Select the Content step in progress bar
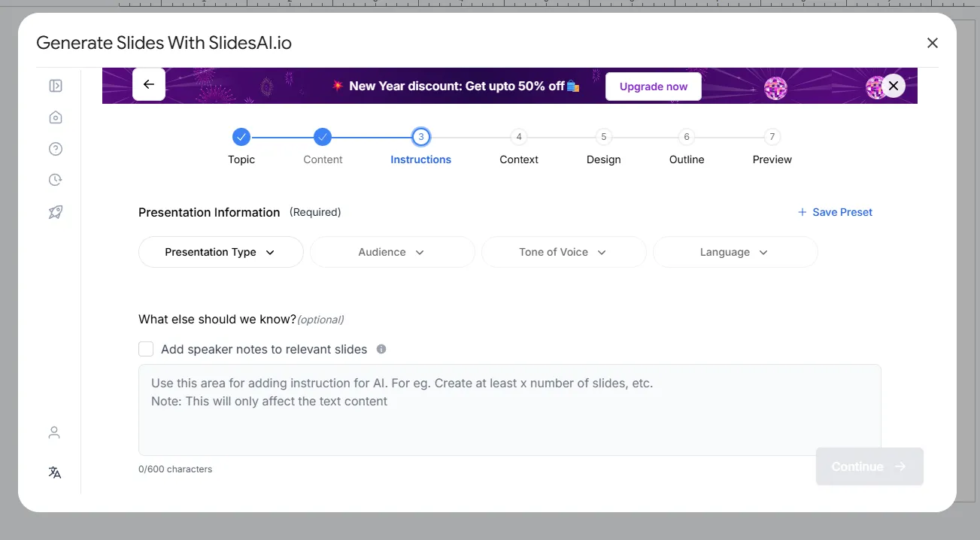 [x=323, y=137]
